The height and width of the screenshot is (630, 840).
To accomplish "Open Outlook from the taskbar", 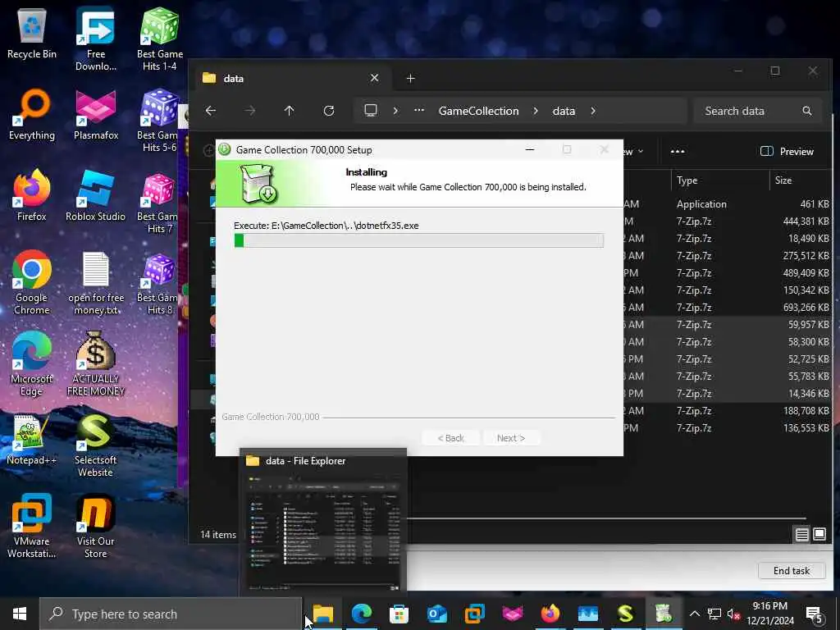I will click(x=437, y=614).
